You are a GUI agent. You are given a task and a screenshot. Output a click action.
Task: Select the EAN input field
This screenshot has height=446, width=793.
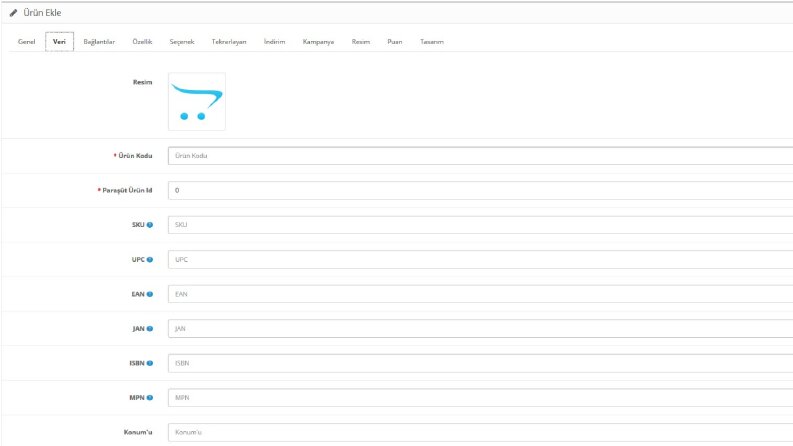pos(480,294)
